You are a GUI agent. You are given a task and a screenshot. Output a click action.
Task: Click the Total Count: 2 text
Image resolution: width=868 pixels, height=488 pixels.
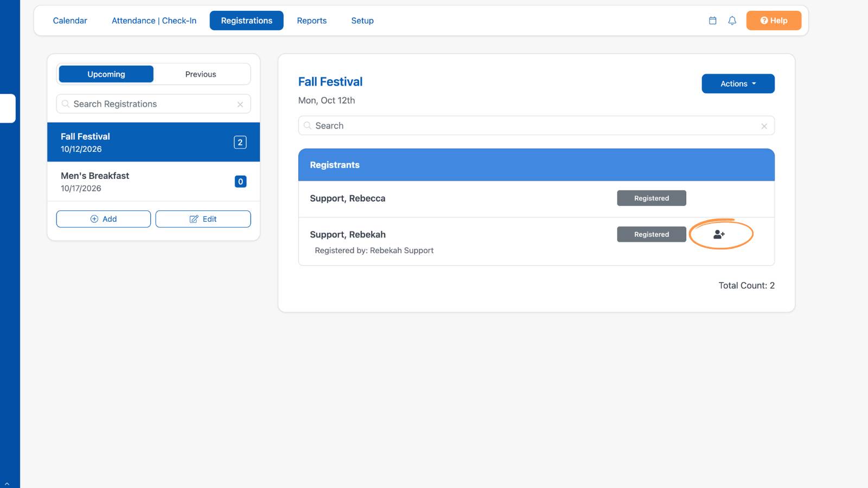coord(746,286)
